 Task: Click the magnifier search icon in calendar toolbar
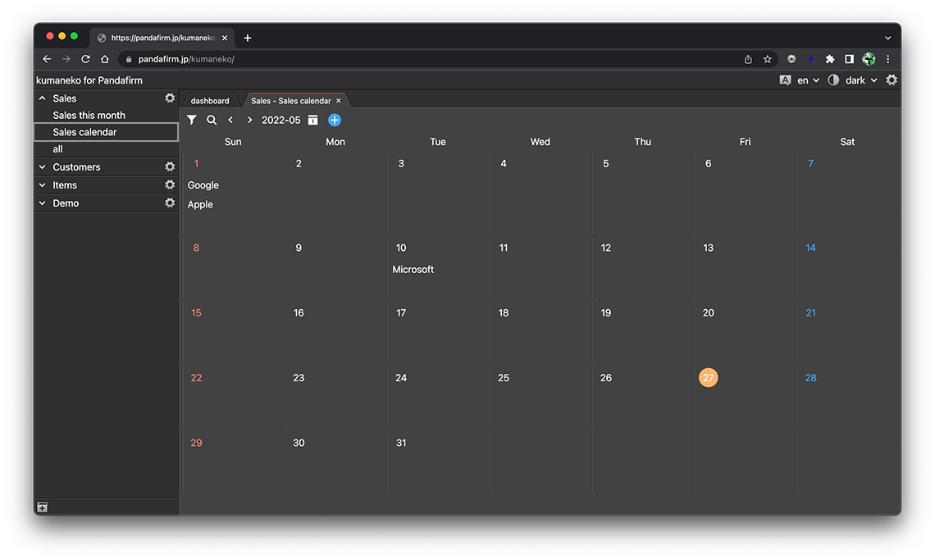pos(212,120)
